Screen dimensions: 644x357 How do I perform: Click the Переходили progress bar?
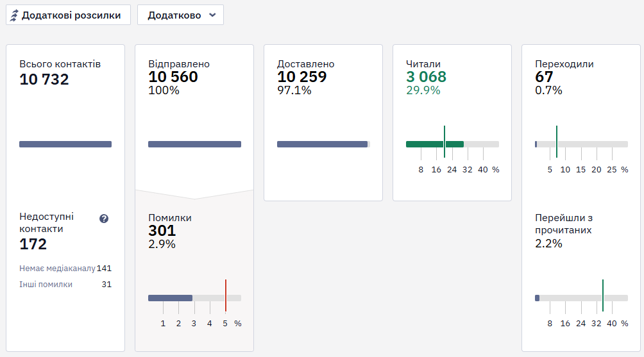[x=582, y=144]
